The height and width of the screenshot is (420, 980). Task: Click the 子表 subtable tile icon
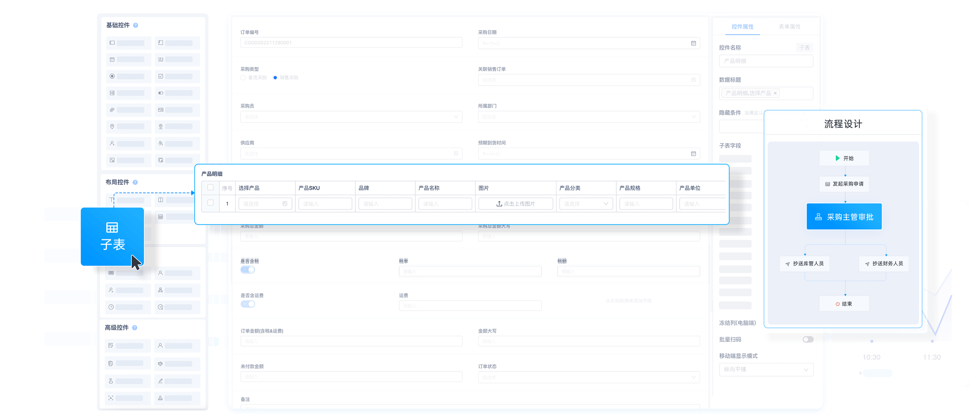pyautogui.click(x=112, y=228)
